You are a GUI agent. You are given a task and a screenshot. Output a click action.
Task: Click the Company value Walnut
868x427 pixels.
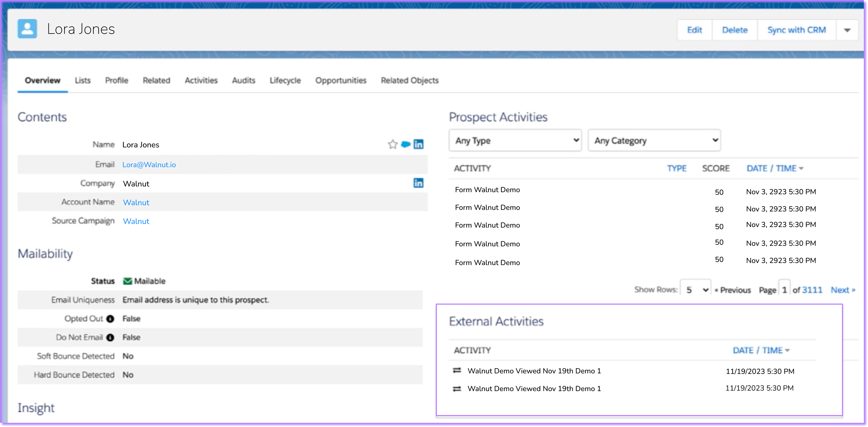pos(136,184)
